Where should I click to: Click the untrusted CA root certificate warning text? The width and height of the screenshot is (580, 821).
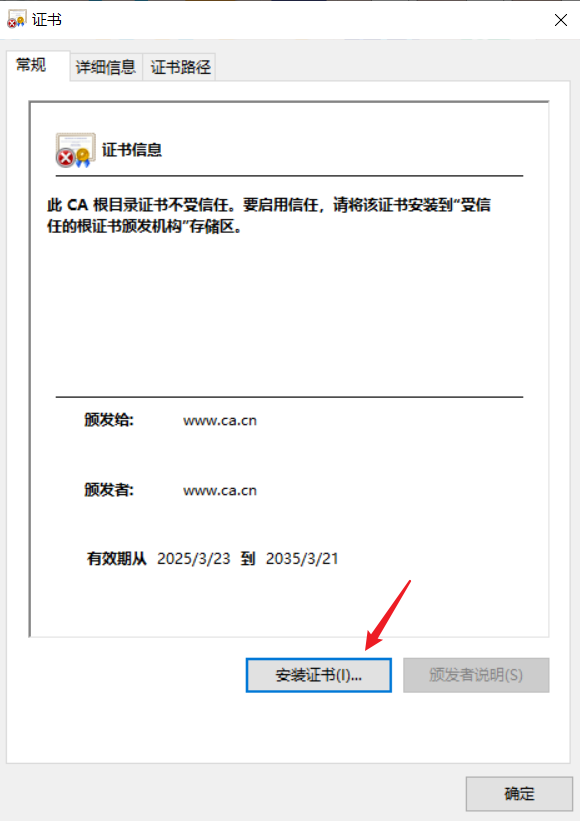click(269, 215)
